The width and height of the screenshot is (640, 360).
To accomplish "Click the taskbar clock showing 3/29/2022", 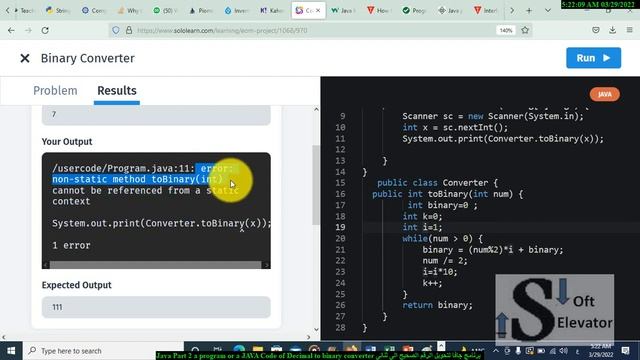I will click(600, 351).
